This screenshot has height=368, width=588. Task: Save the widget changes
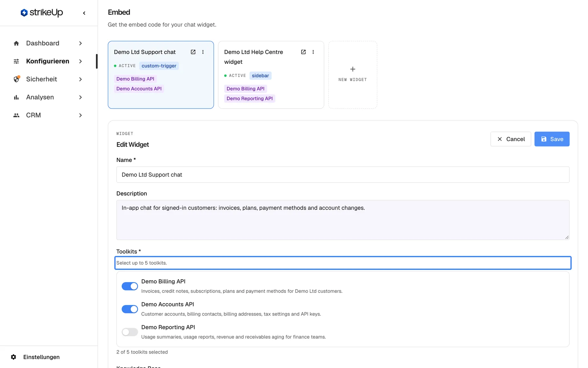[552, 139]
